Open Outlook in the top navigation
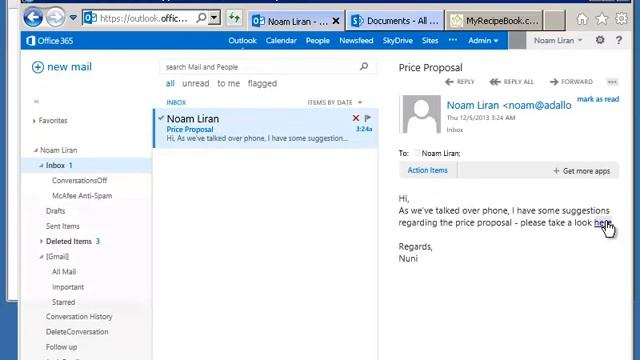Image resolution: width=640 pixels, height=360 pixels. coord(242,40)
